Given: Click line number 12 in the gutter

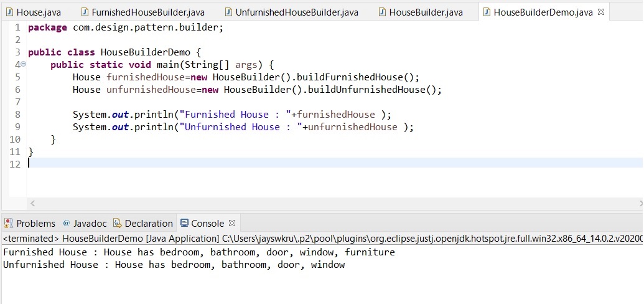Looking at the screenshot, I should [x=14, y=164].
